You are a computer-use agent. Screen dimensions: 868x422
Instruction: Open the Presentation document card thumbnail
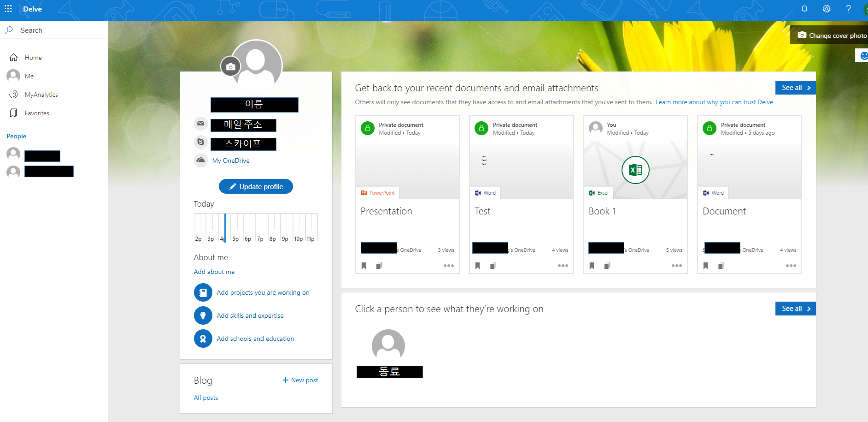[x=407, y=170]
